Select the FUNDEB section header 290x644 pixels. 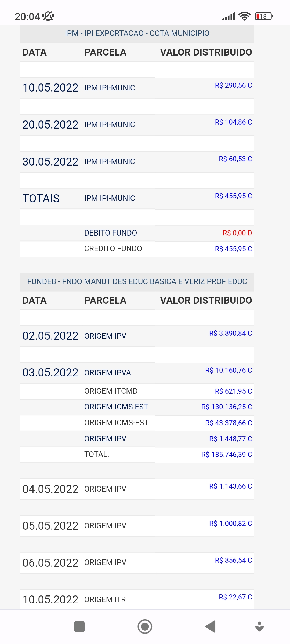137,281
